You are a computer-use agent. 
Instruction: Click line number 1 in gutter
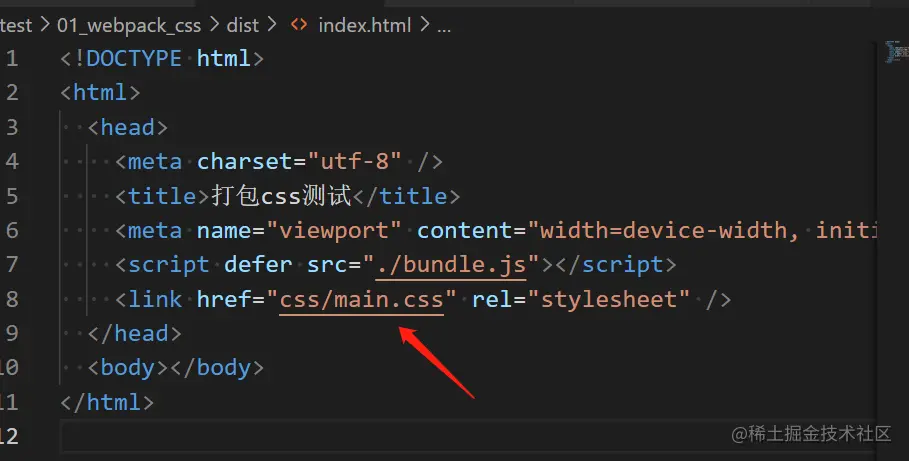pos(12,59)
